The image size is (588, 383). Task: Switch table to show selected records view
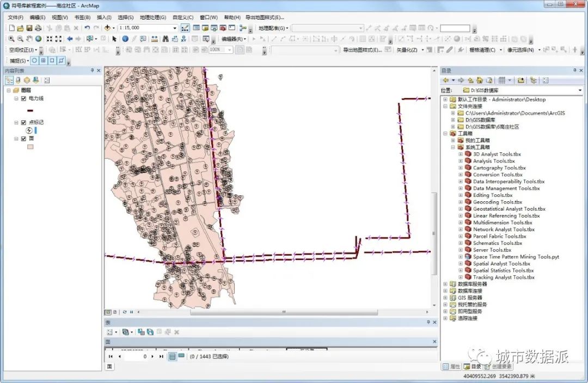coord(181,356)
